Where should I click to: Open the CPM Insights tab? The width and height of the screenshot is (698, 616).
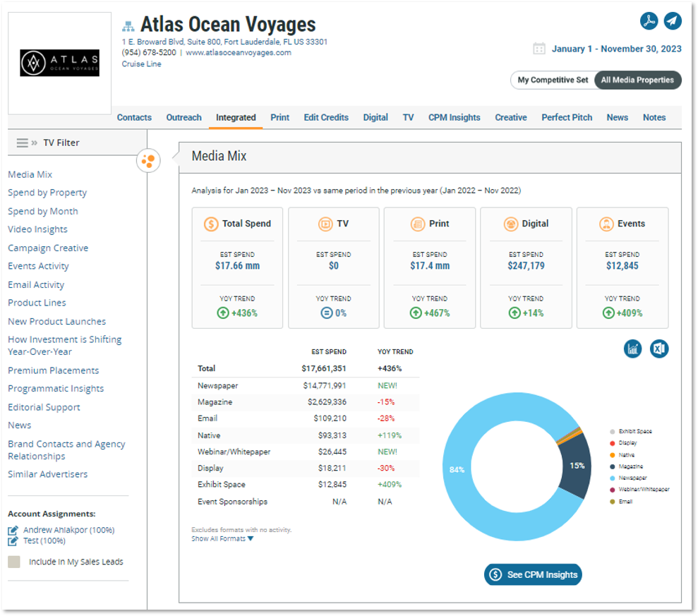[455, 118]
